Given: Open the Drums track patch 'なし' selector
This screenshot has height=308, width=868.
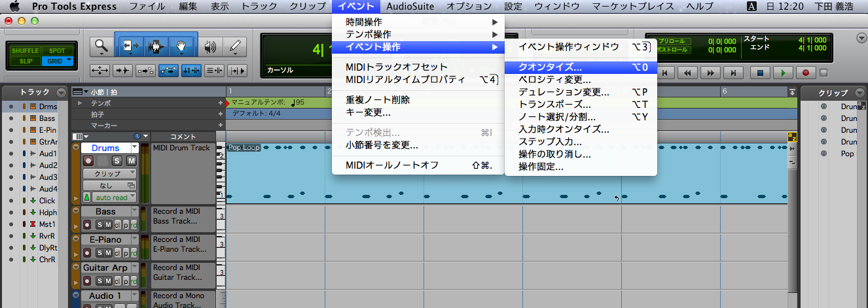Looking at the screenshot, I should pos(109,186).
